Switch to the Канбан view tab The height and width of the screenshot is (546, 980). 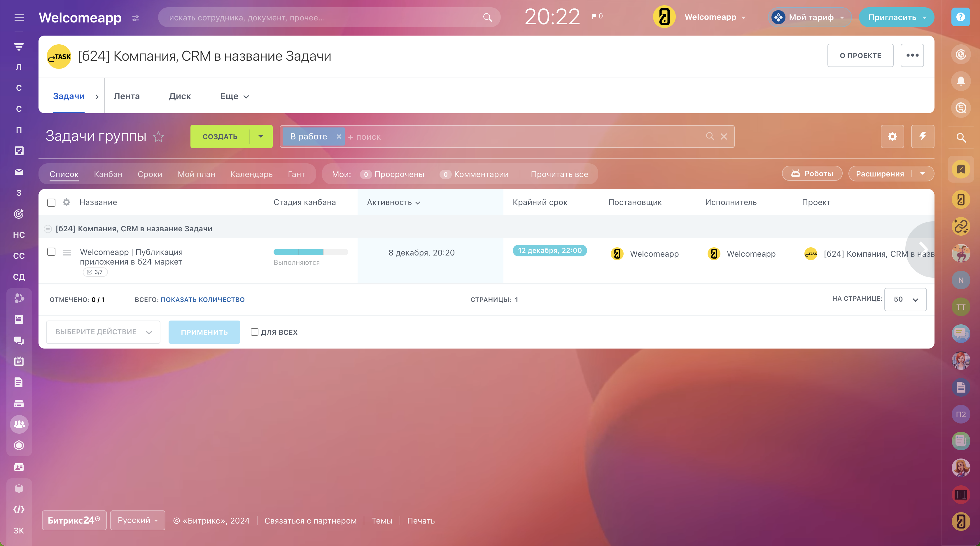click(x=108, y=174)
